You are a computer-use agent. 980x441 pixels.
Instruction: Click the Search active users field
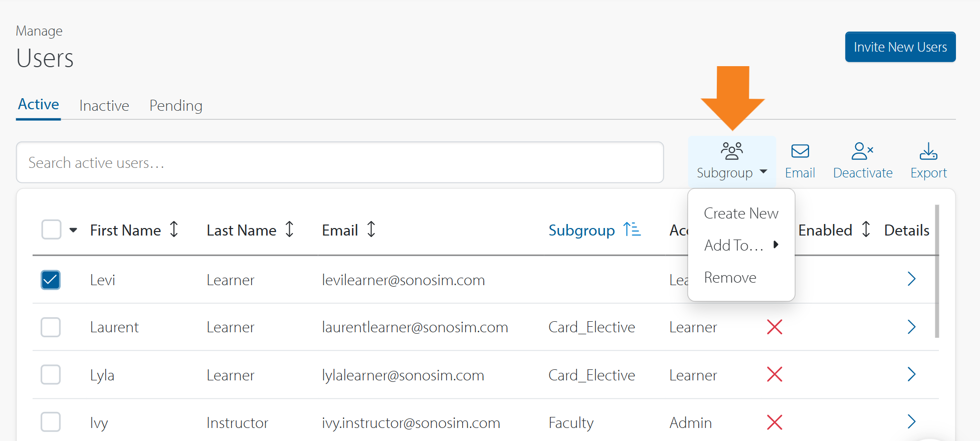coord(340,163)
